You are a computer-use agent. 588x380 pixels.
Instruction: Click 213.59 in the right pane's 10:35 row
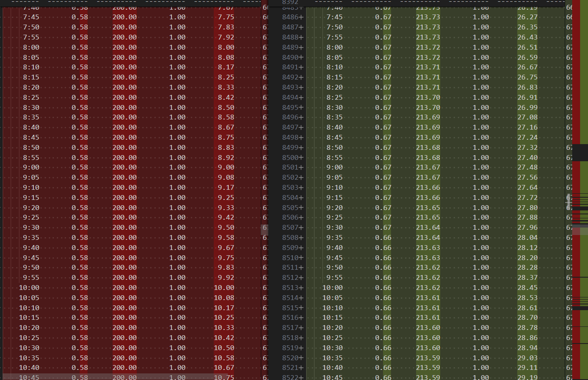click(428, 358)
